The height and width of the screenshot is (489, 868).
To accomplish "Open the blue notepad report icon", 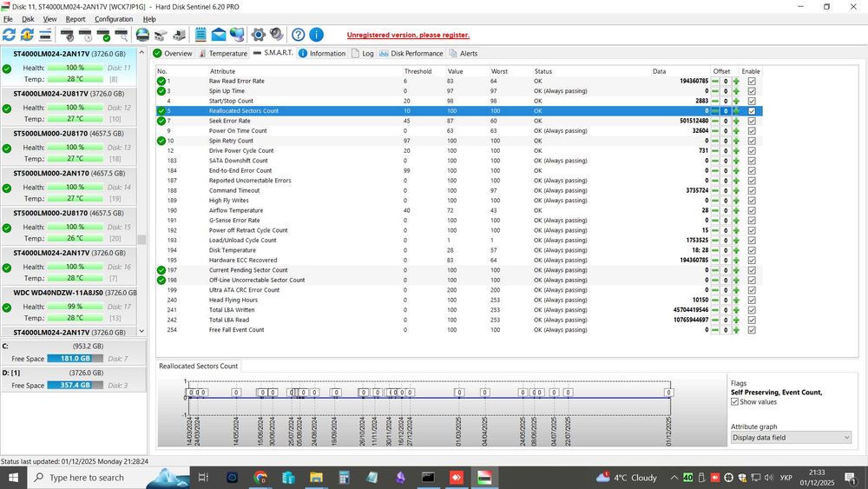I will coord(201,35).
